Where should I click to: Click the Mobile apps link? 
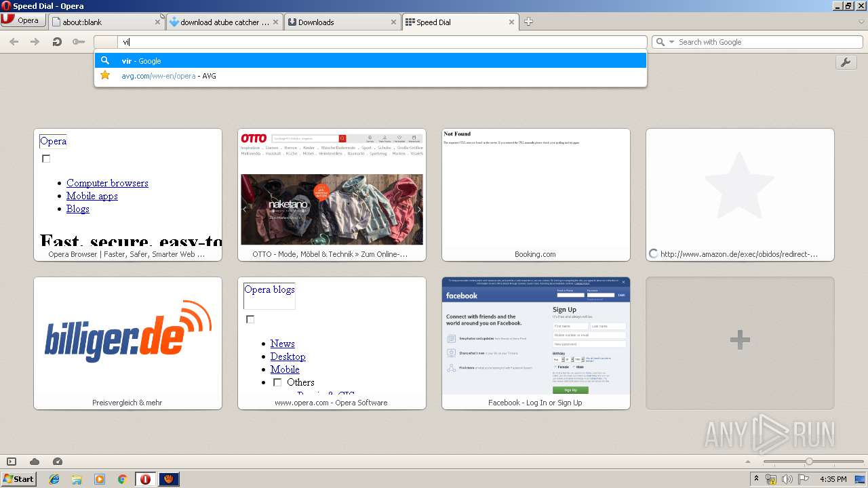[92, 196]
